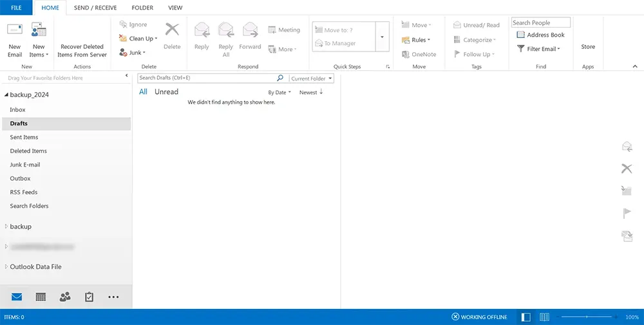Click the Reply envelope icon
Image resolution: width=644 pixels, height=325 pixels.
[202, 30]
